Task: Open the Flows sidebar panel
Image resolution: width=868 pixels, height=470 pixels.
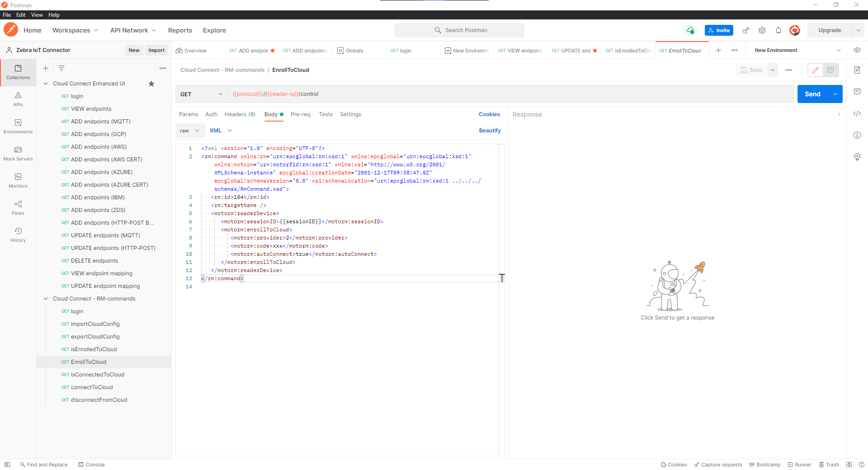Action: [18, 207]
